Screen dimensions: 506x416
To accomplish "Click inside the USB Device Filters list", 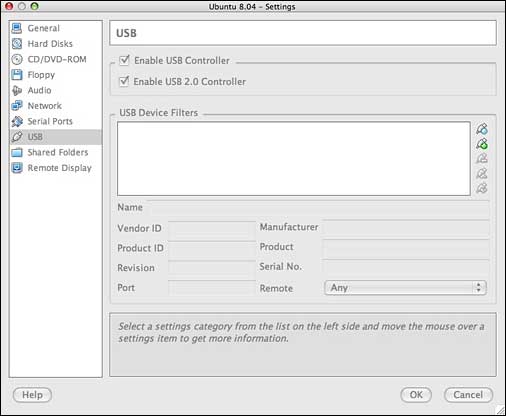I will pos(294,159).
